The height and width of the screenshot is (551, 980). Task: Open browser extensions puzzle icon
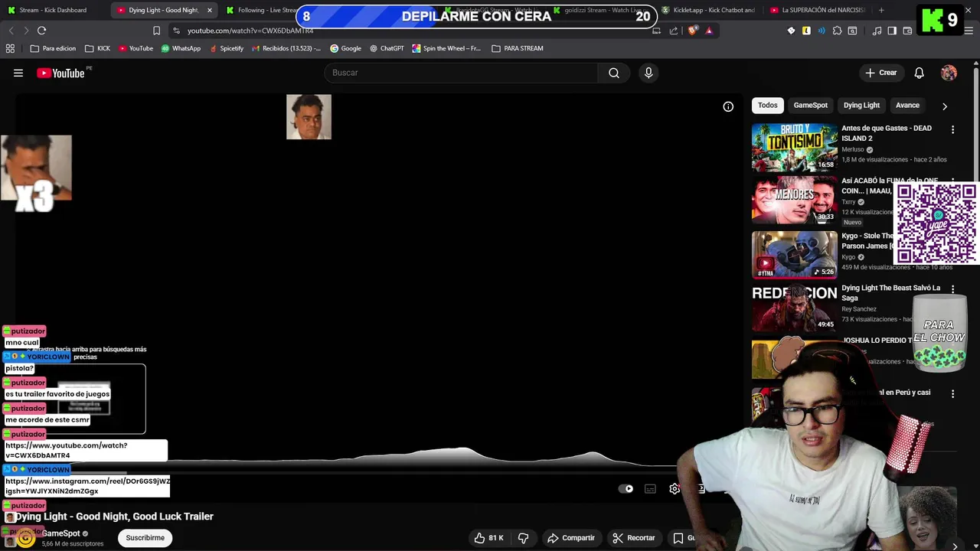[x=837, y=31]
